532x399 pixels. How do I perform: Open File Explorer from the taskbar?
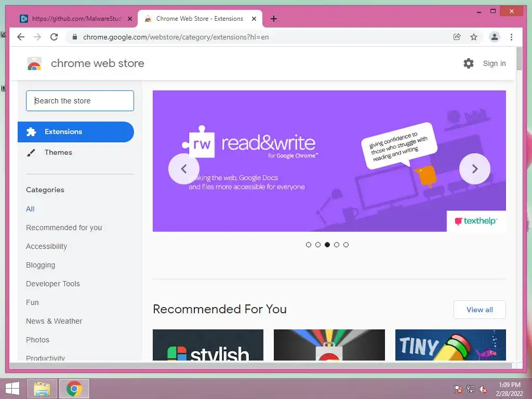tap(42, 389)
